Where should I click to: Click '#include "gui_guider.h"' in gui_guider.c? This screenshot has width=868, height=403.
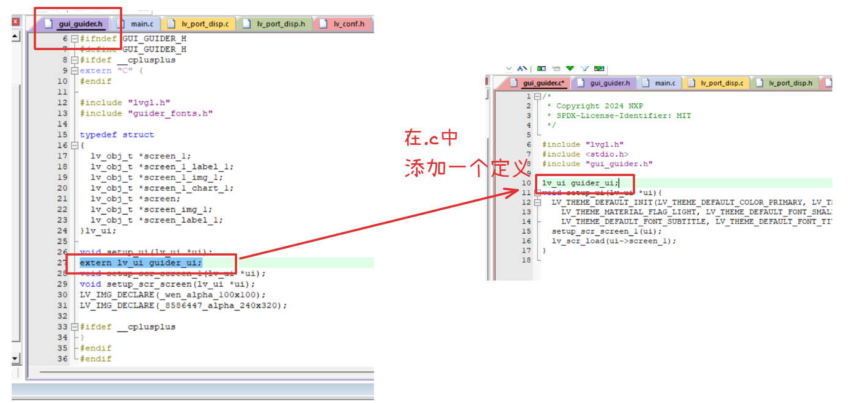pos(597,164)
